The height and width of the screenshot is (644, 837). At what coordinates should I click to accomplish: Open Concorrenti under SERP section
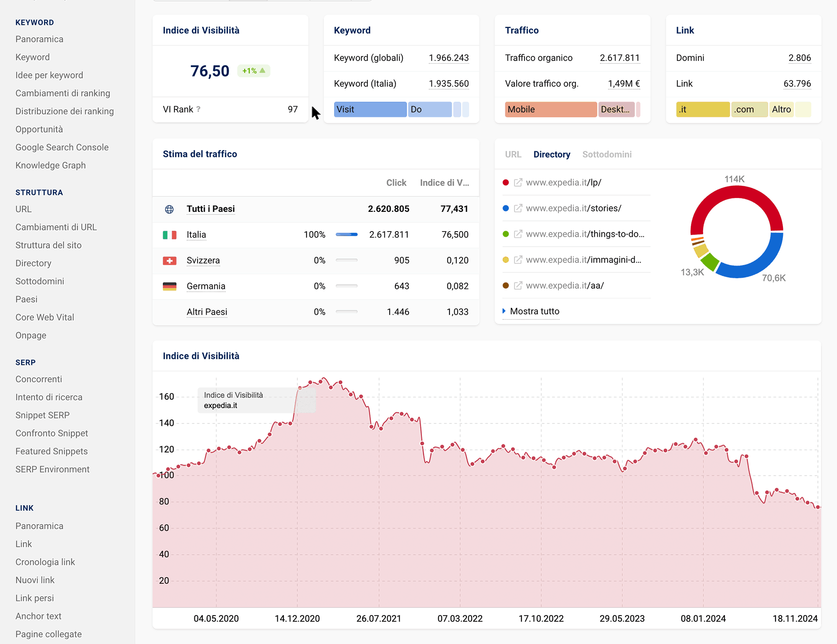coord(39,379)
